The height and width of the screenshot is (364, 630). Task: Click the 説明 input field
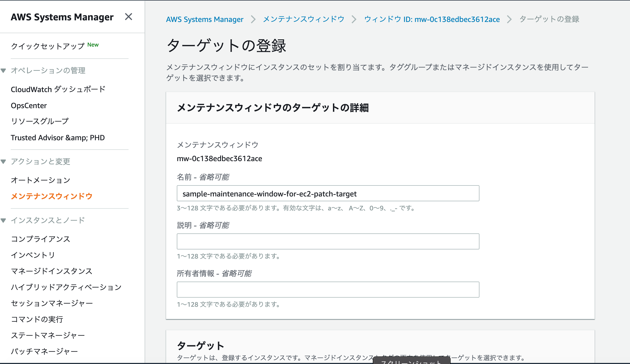coord(328,241)
